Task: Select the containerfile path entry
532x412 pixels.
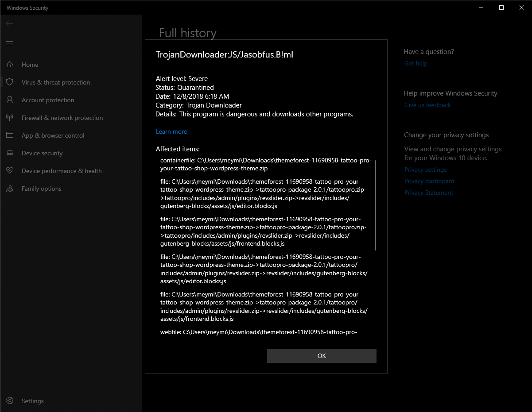Action: [266, 164]
